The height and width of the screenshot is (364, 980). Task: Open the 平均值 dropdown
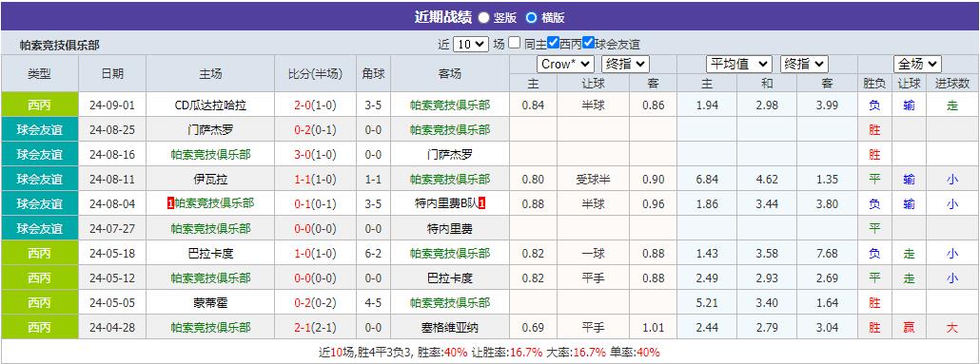click(x=738, y=64)
